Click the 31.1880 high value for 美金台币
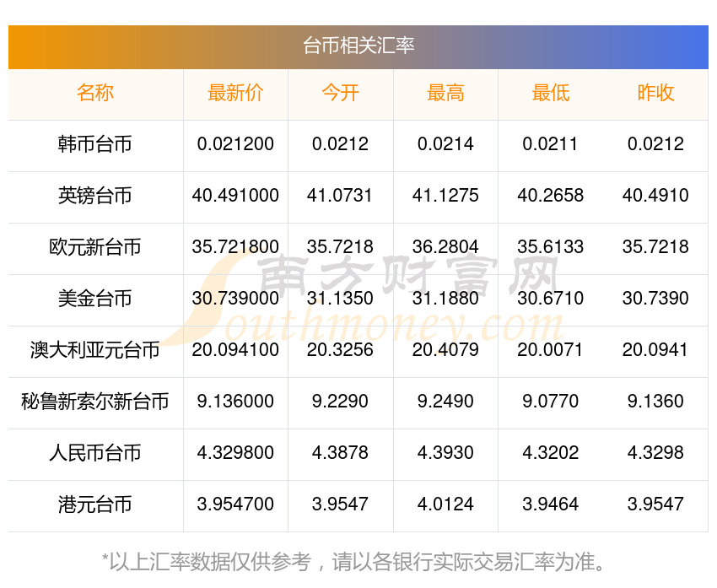Image resolution: width=717 pixels, height=588 pixels. click(445, 299)
